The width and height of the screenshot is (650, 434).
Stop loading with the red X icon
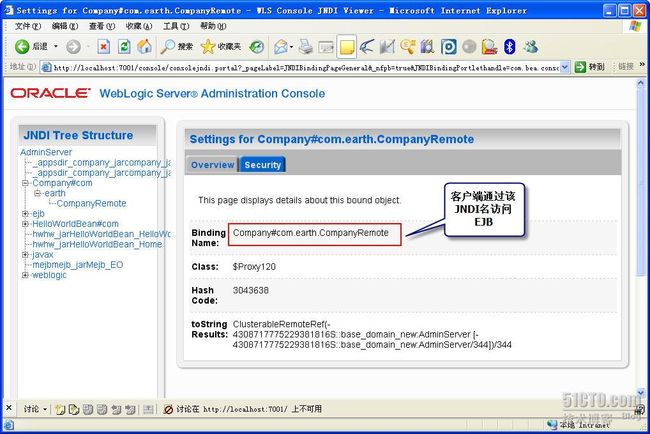tap(103, 46)
